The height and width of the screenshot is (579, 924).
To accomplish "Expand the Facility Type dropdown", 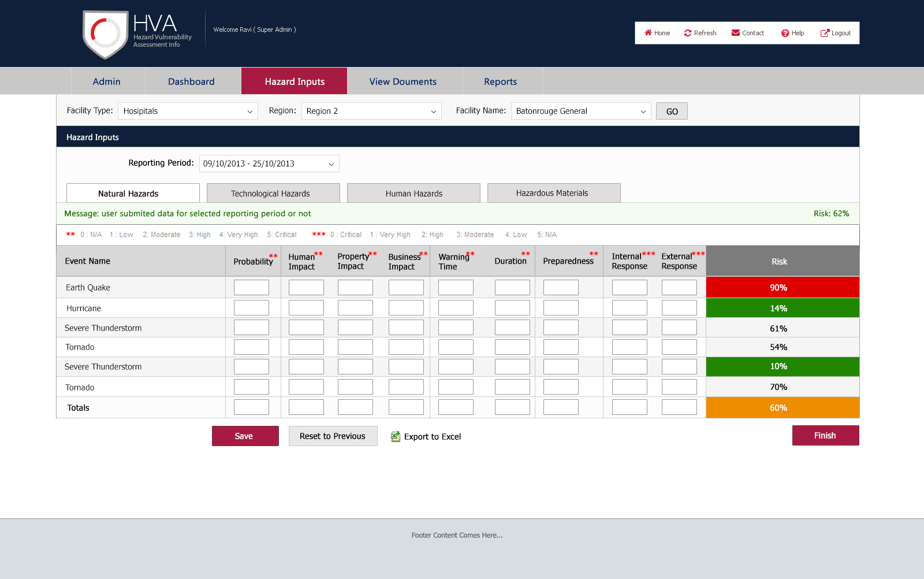I will [x=188, y=111].
